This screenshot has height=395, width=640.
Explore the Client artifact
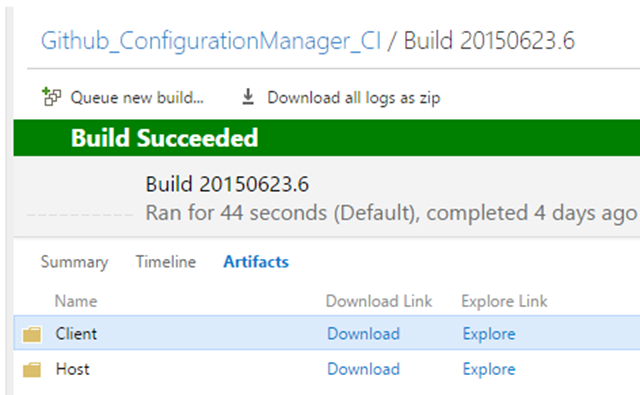point(489,334)
